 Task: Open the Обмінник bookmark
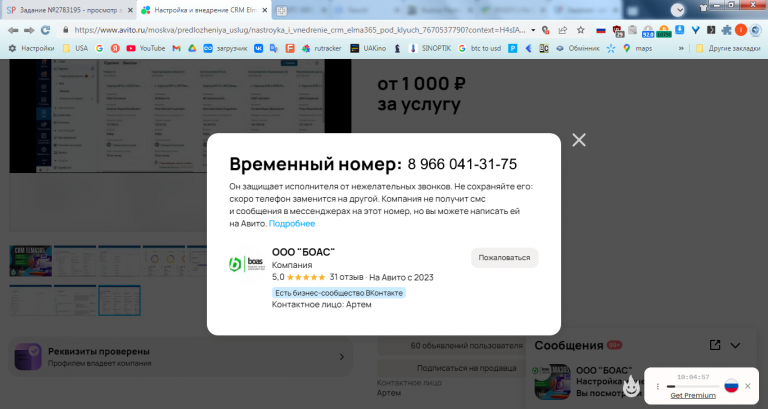[577, 48]
